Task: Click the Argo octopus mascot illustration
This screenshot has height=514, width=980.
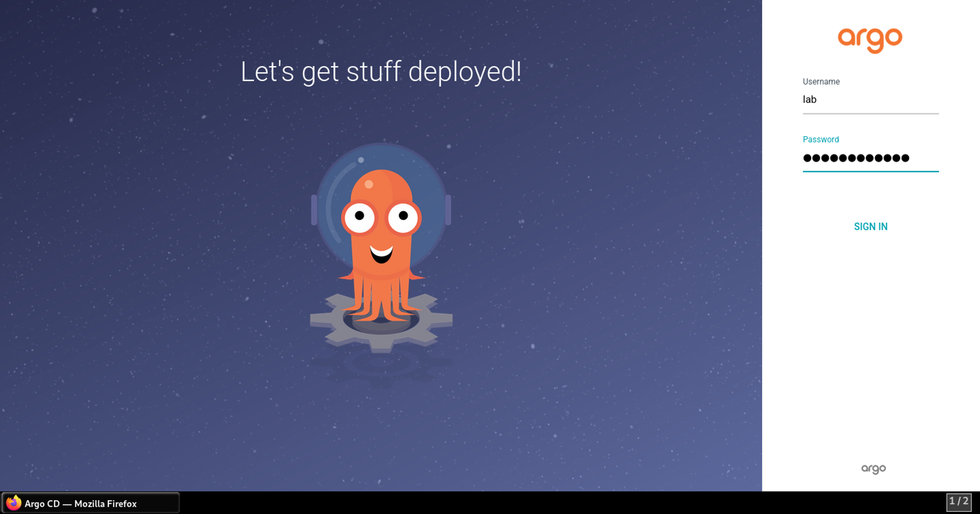Action: coord(381,247)
